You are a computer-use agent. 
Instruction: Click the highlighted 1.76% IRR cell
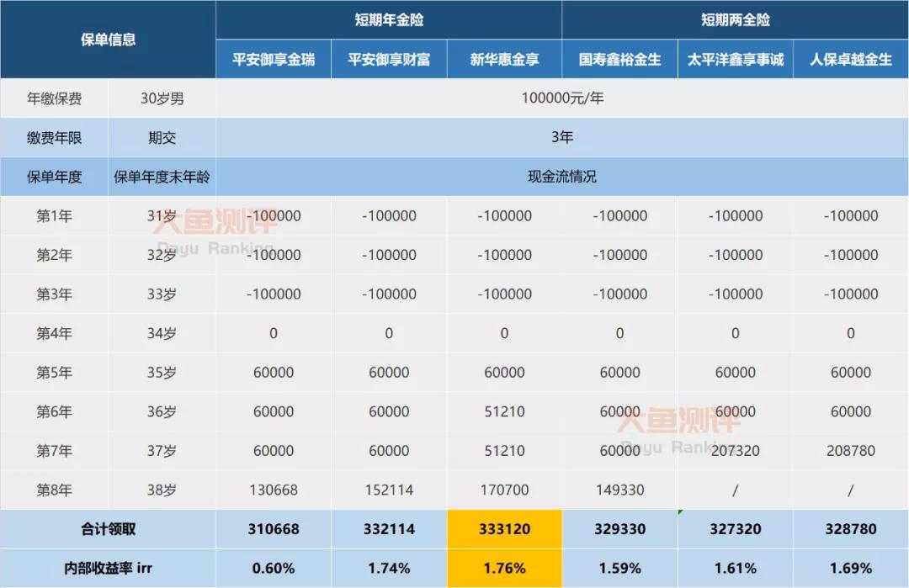coord(504,568)
